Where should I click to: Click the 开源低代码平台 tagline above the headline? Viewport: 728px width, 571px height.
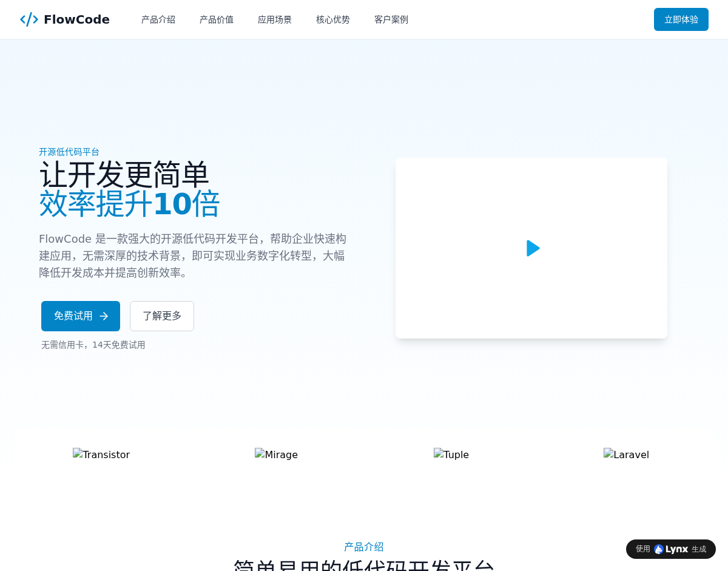(69, 152)
